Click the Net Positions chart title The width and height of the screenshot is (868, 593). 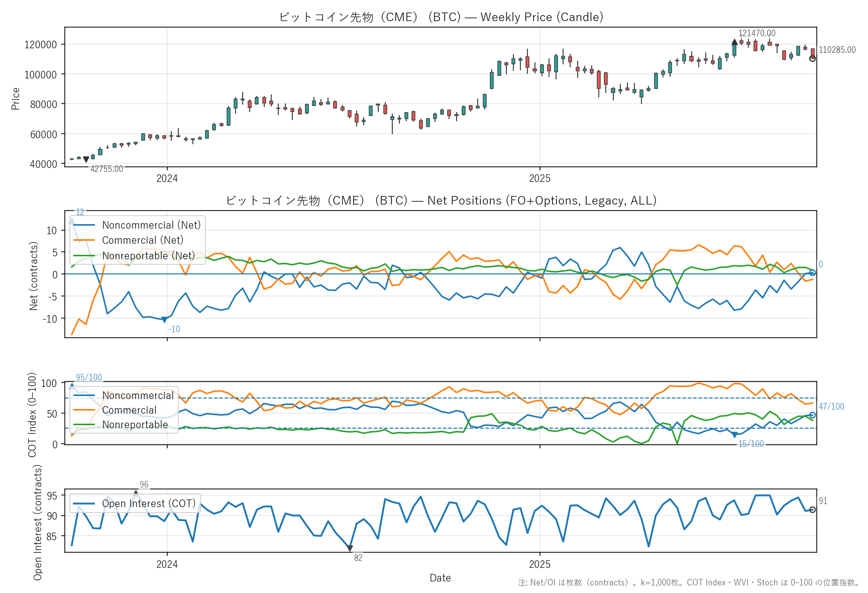click(x=441, y=201)
